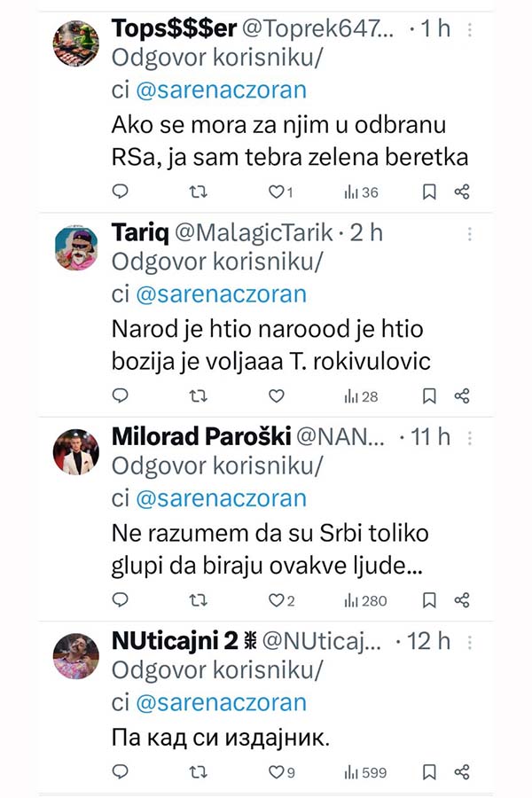Share Tariq's tweet
Image resolution: width=532 pixels, height=798 pixels.
[461, 396]
